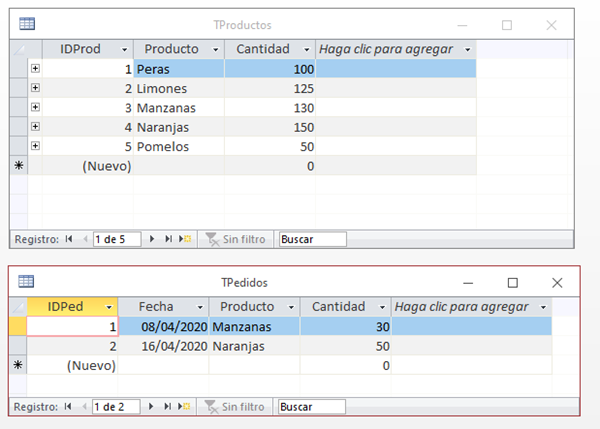
Task: Click the TPedidos table window icon
Action: (26, 281)
